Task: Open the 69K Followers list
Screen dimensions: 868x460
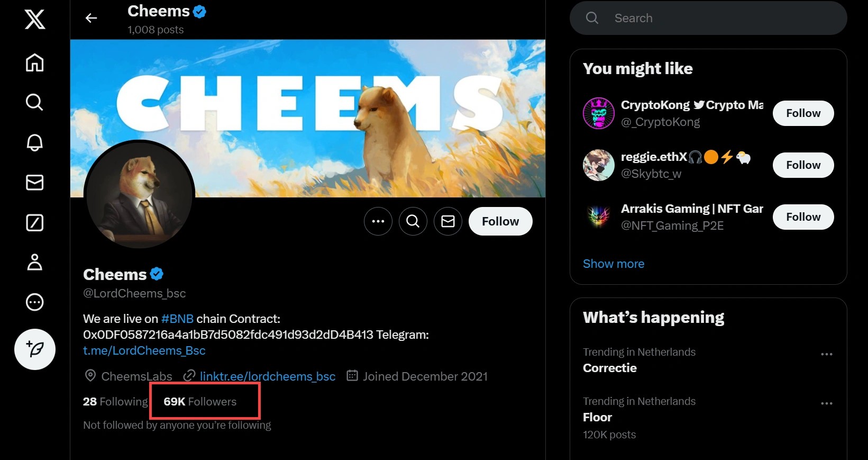Action: pyautogui.click(x=200, y=402)
